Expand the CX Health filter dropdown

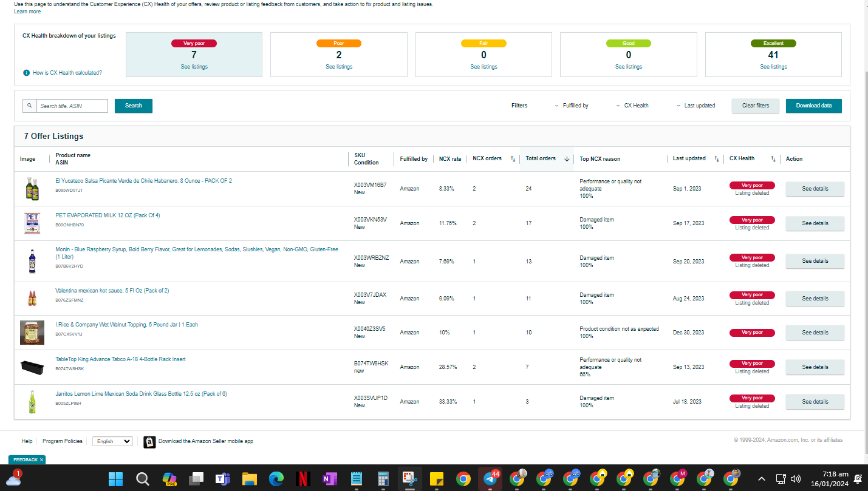[632, 106]
